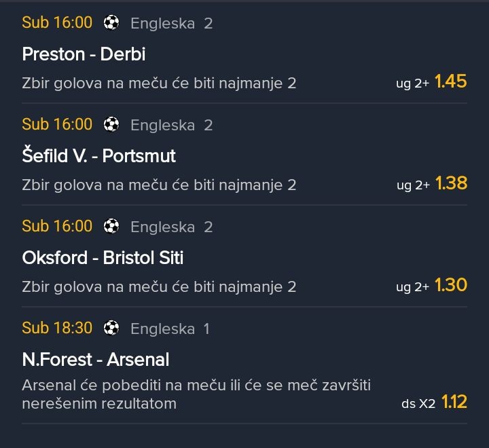The height and width of the screenshot is (448, 489).
Task: Click the soccer ball icon above N.Forest - Arsenal
Action: pos(111,329)
